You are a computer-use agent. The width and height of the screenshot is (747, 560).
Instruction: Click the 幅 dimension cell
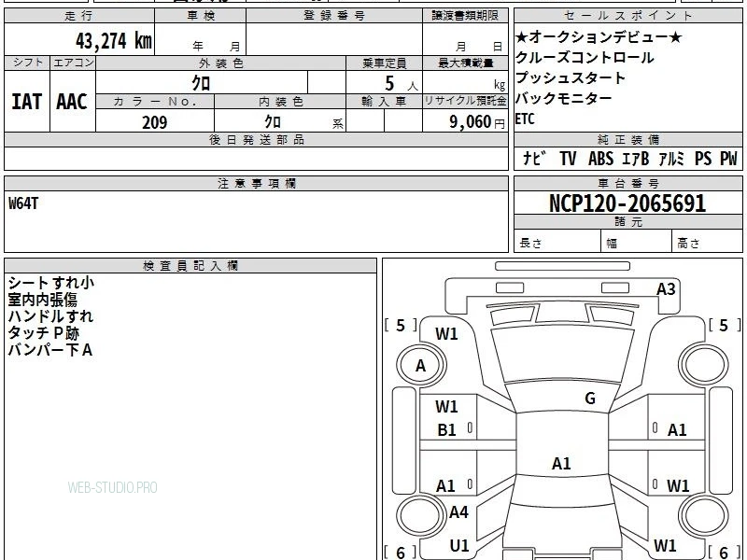[637, 242]
